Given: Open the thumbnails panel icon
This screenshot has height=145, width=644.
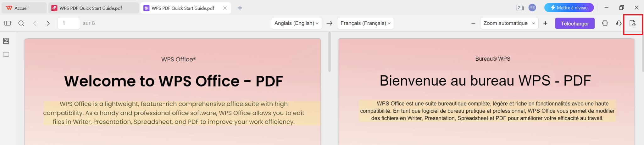Looking at the screenshot, I should point(6,41).
